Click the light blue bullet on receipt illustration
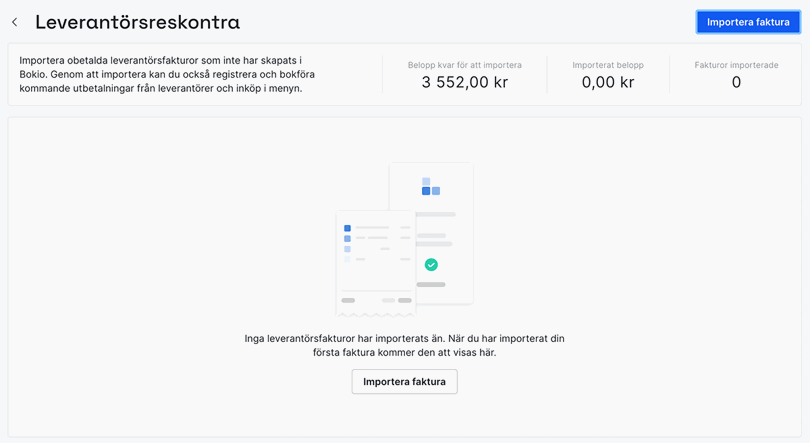 click(x=347, y=249)
